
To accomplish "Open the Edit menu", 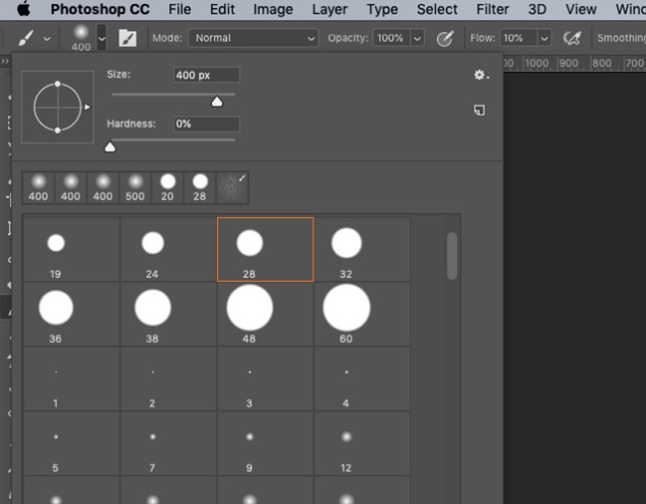I will click(x=222, y=9).
